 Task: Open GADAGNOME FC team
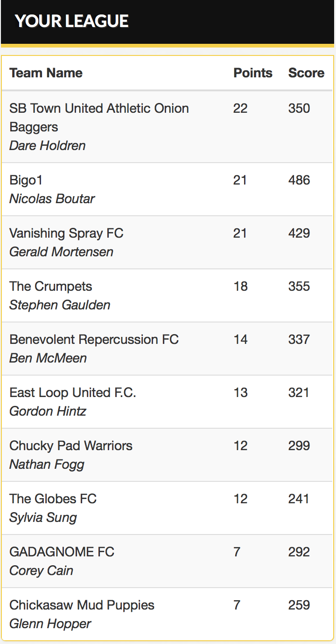[62, 552]
